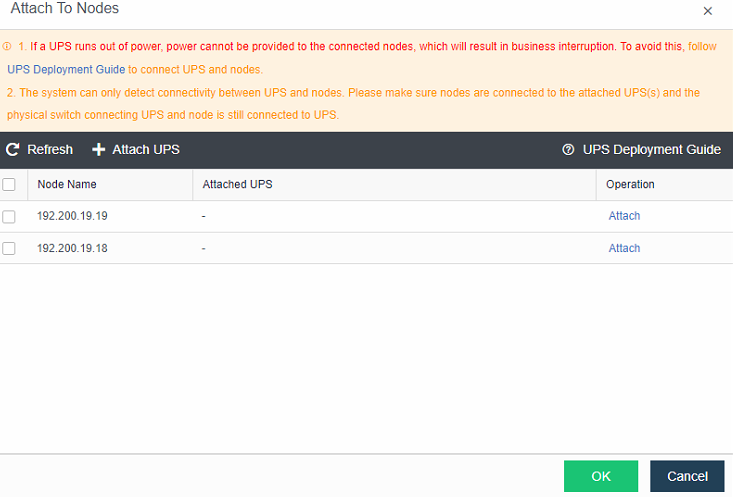The height and width of the screenshot is (497, 733).
Task: Select the checkbox for node 192.200.19.18
Action: click(9, 248)
